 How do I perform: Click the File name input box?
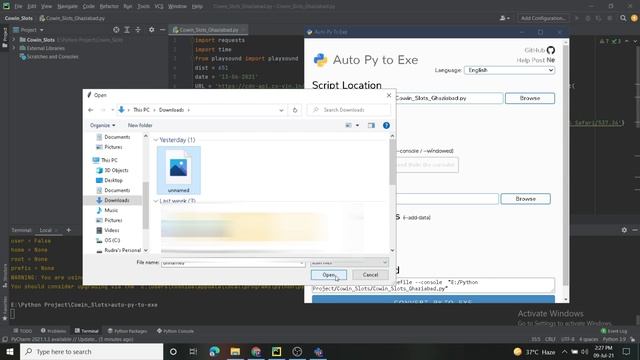[233, 263]
